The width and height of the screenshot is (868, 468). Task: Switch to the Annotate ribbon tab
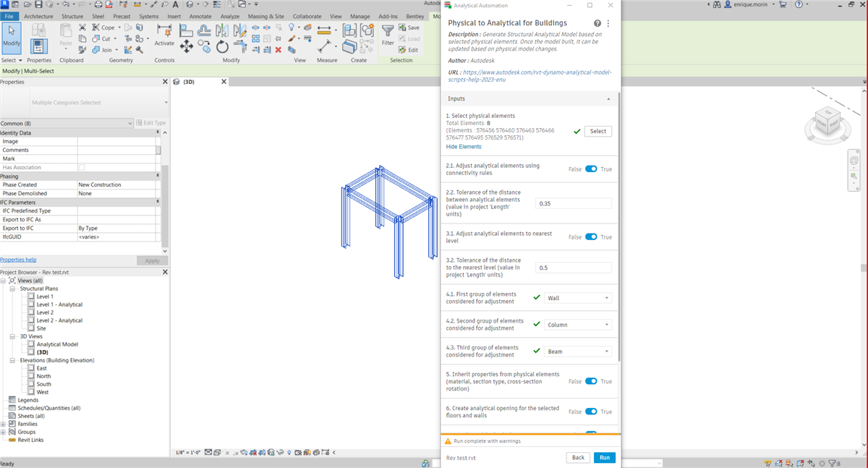tap(201, 16)
